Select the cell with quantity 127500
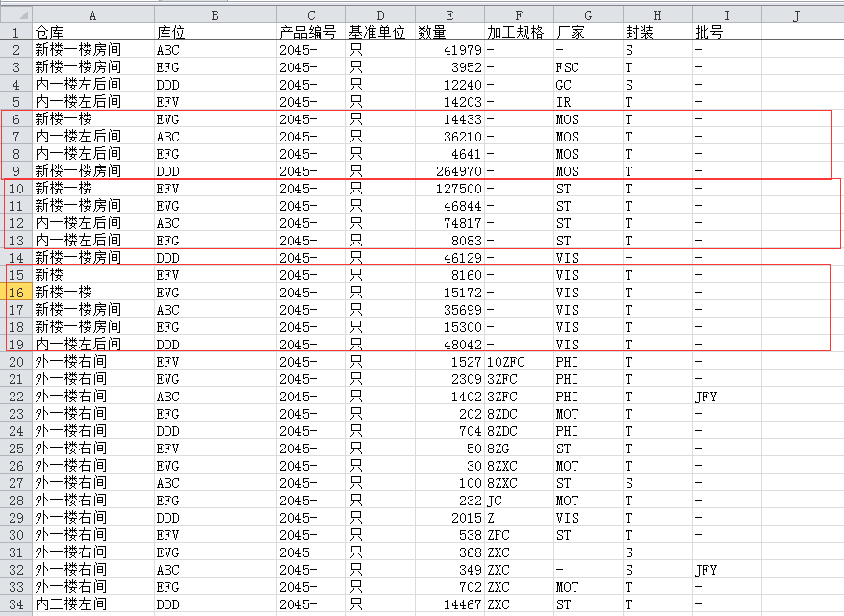This screenshot has height=616, width=844. point(449,188)
